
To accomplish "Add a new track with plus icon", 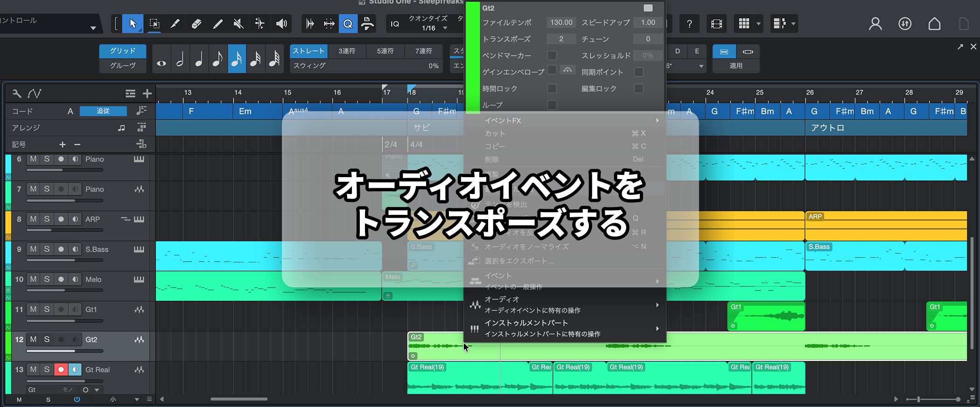I will (x=147, y=94).
